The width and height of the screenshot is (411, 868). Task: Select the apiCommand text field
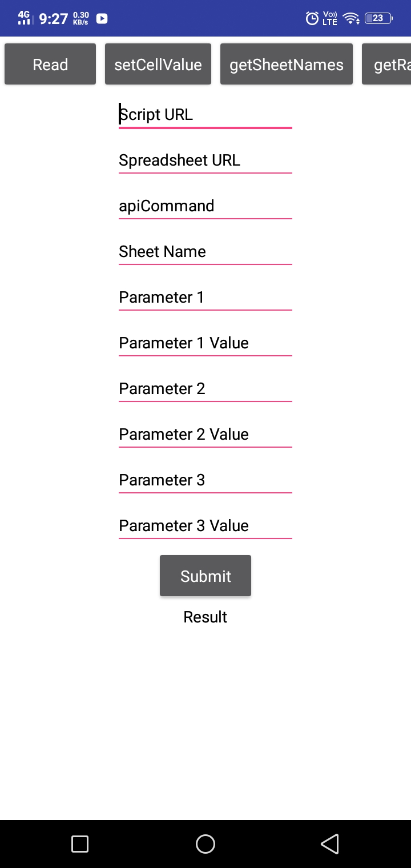coord(205,206)
